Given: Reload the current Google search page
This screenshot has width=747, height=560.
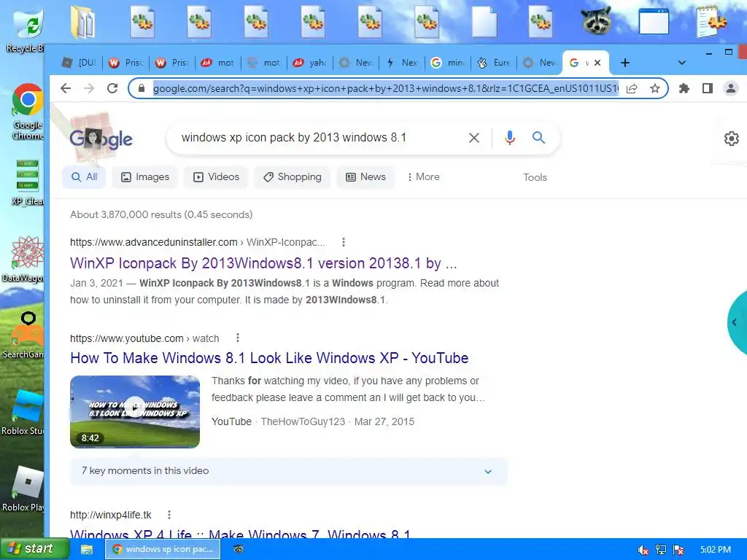Looking at the screenshot, I should pyautogui.click(x=112, y=88).
